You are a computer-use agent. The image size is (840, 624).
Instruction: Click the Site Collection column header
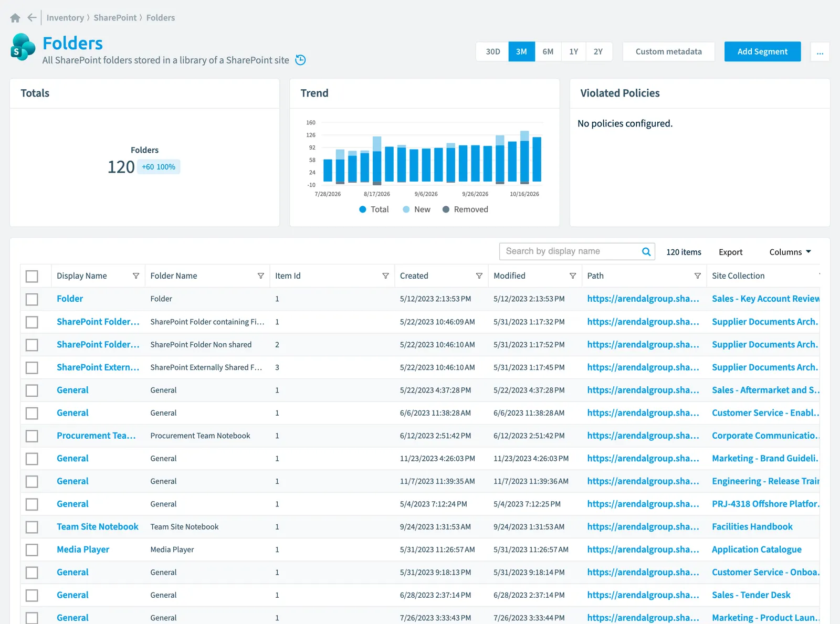pyautogui.click(x=738, y=276)
